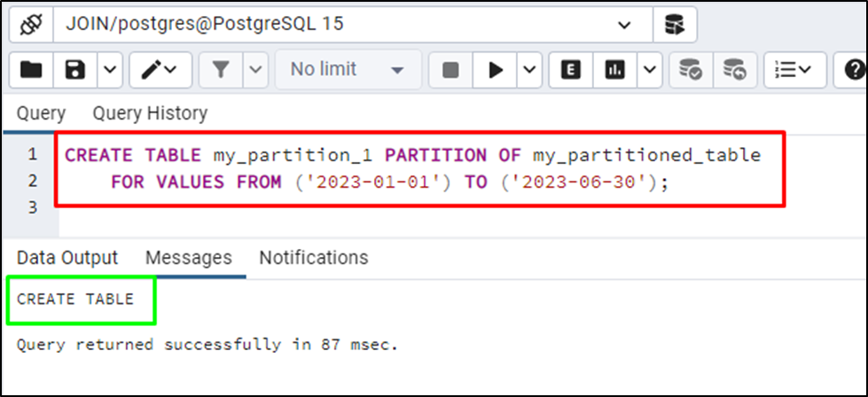Click 'Query returned successfully in 87 msec.' text

coord(207,345)
